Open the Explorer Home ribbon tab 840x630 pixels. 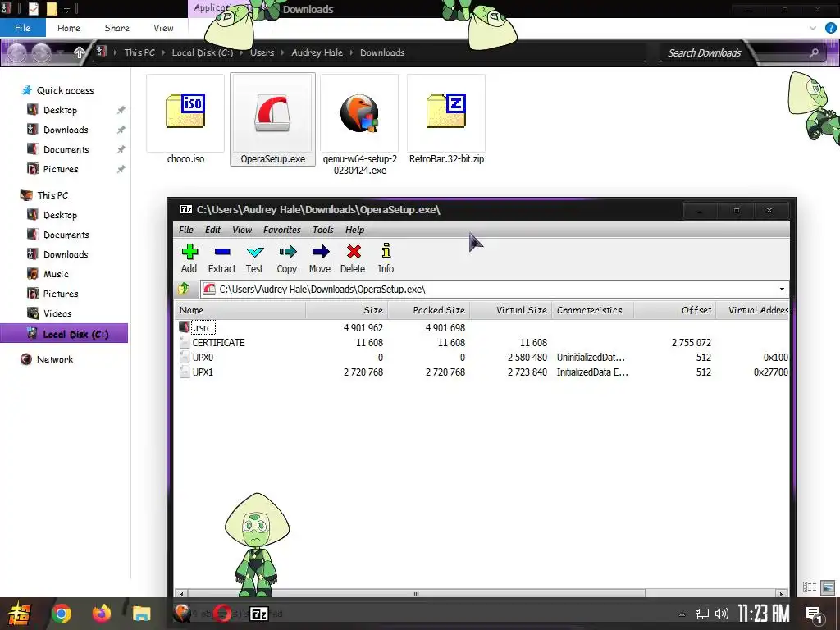69,28
